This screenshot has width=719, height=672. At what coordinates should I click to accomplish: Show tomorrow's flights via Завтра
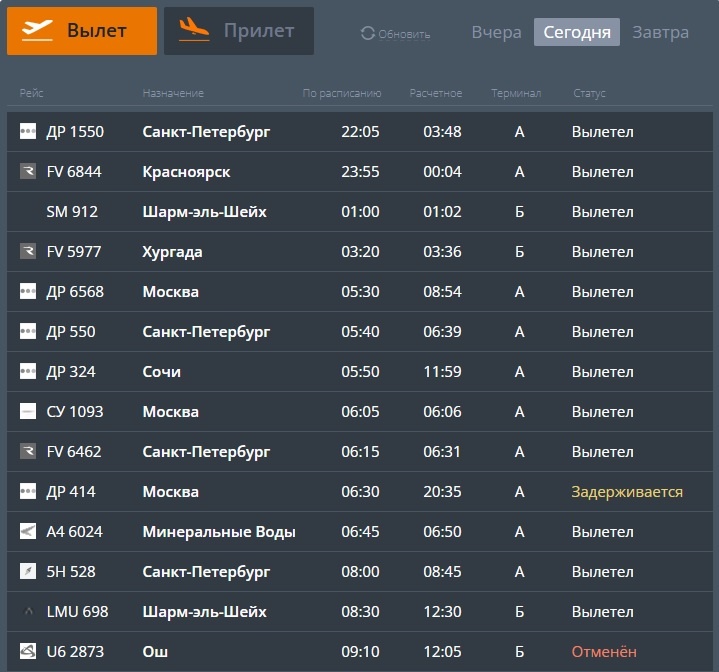click(660, 33)
